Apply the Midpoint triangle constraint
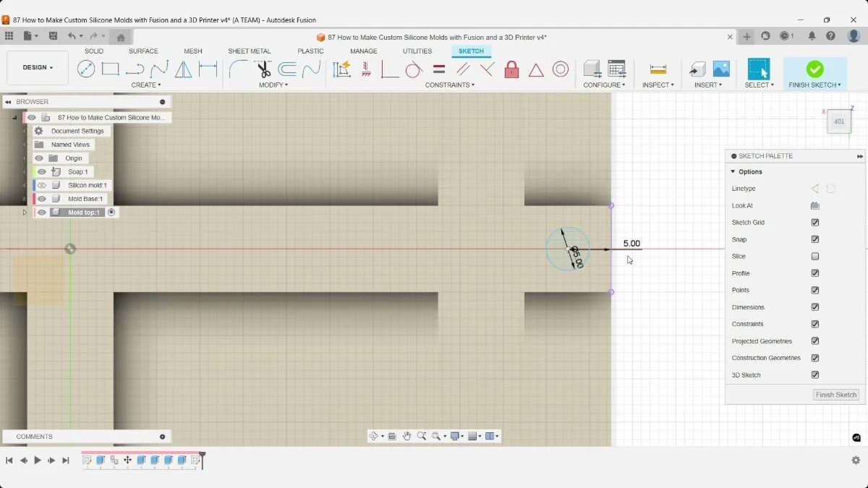 536,69
